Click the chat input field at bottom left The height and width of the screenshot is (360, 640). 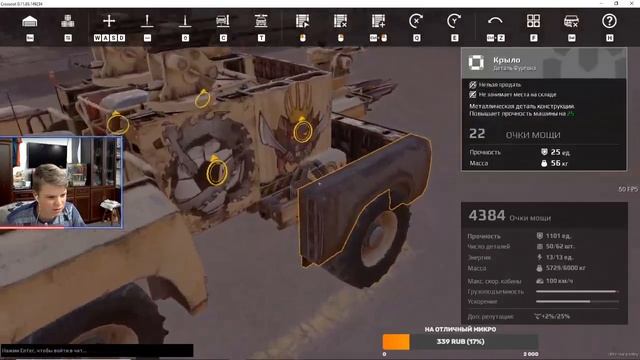pos(97,351)
